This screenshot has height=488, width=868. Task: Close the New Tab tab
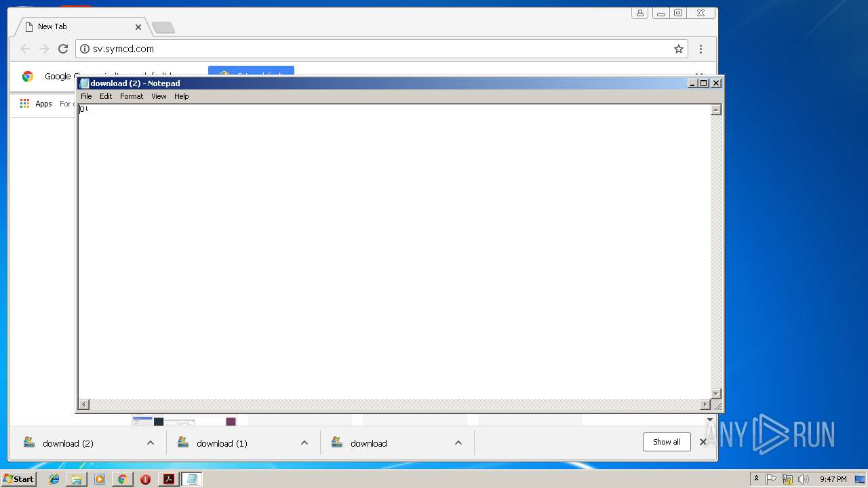coord(138,27)
